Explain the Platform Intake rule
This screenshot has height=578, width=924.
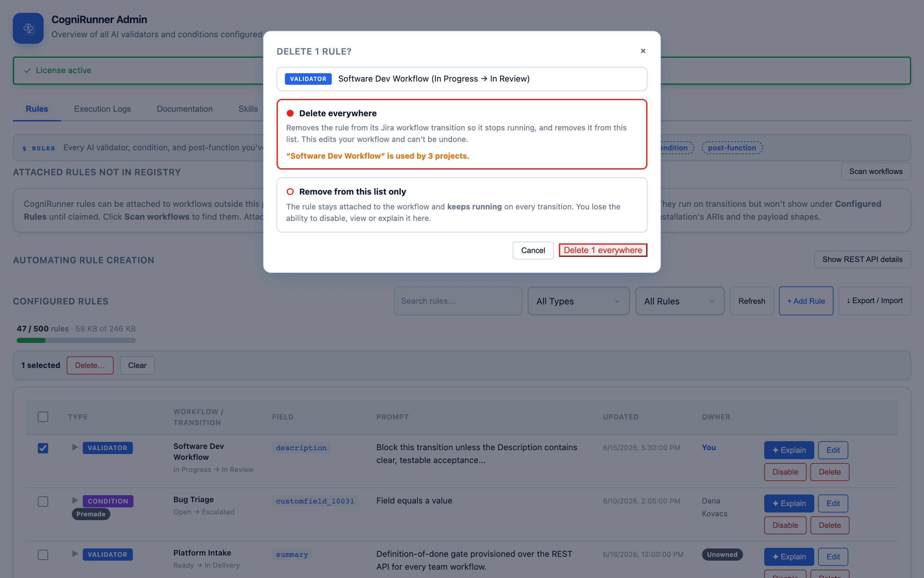pyautogui.click(x=789, y=556)
